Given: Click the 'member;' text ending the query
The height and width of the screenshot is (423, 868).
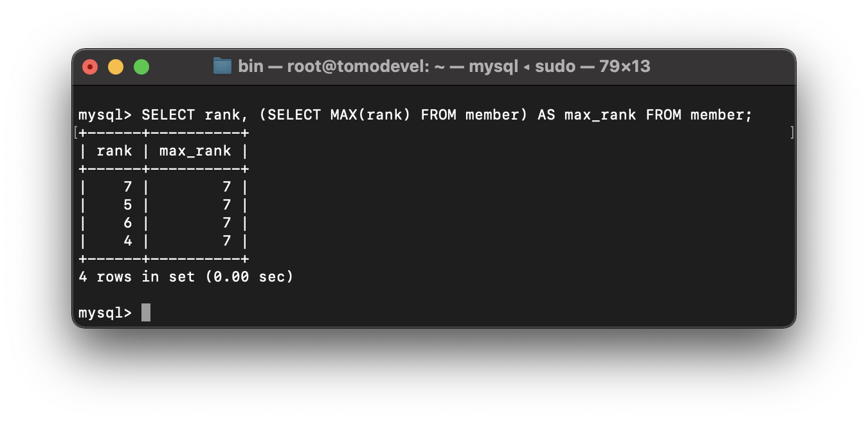Looking at the screenshot, I should [721, 115].
